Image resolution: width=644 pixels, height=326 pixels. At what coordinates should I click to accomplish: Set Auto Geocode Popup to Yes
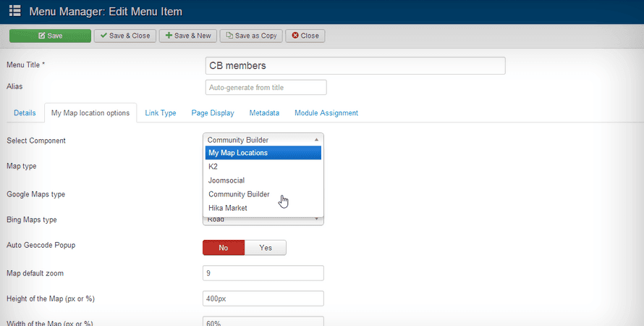[266, 248]
